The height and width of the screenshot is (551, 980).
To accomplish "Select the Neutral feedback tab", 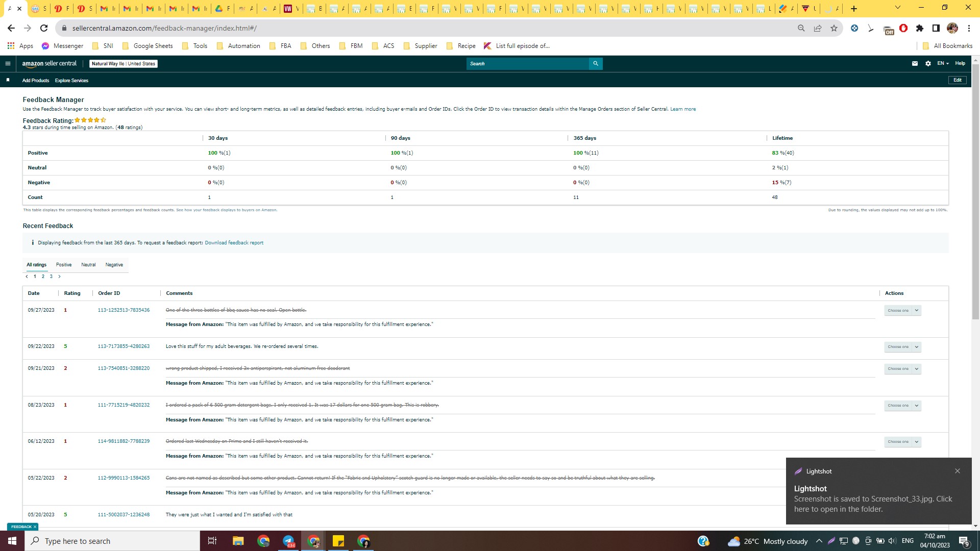I will pyautogui.click(x=88, y=265).
